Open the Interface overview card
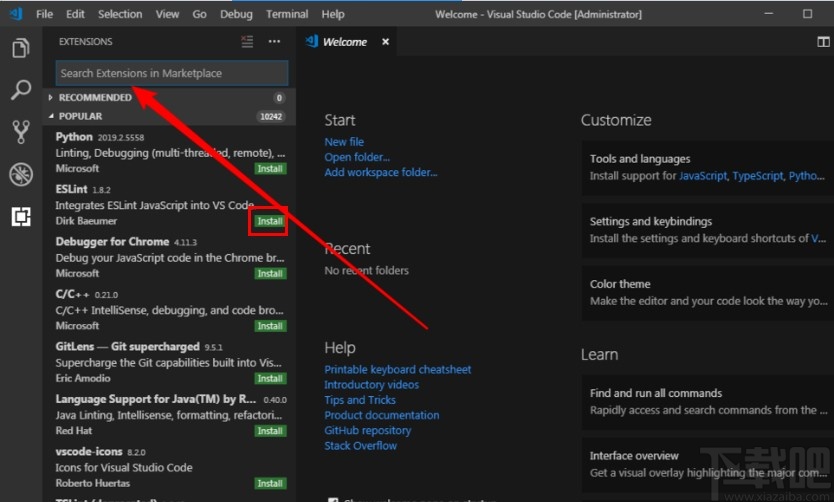The image size is (834, 502). (707, 464)
